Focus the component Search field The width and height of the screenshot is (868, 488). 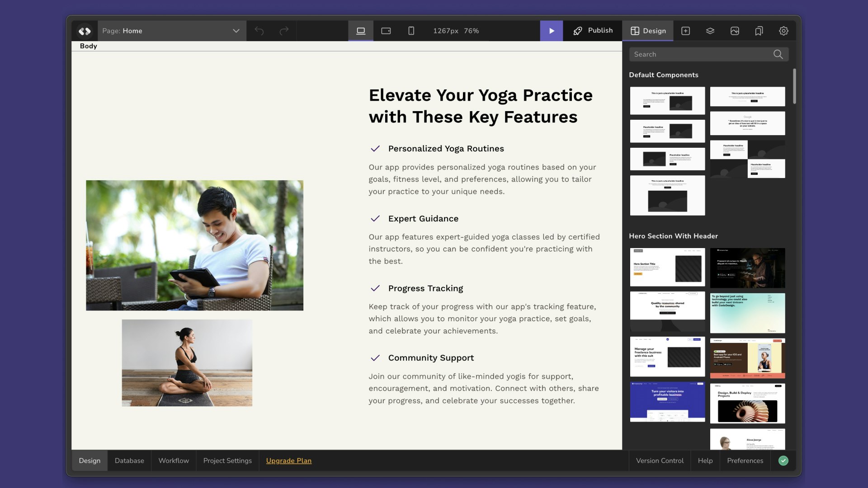(709, 54)
